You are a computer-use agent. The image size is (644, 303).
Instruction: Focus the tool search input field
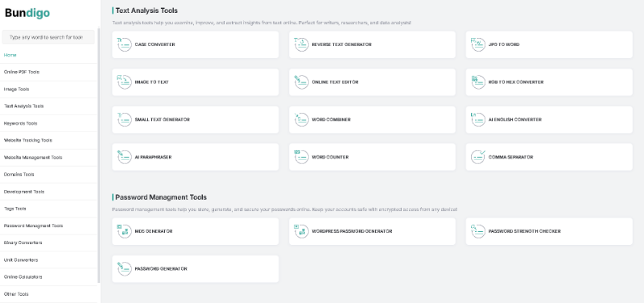coord(48,37)
